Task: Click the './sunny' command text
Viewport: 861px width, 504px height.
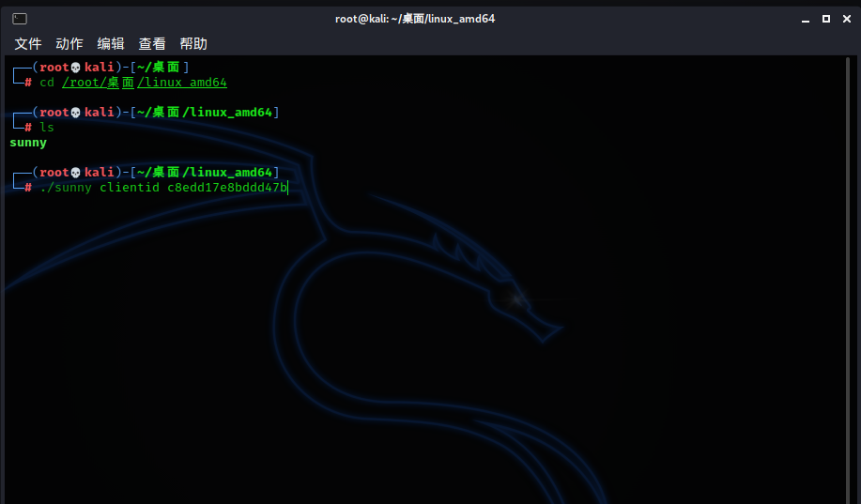Action: (x=66, y=188)
